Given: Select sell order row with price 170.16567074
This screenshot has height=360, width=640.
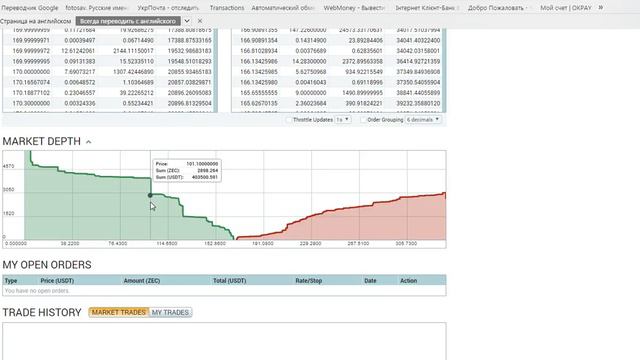Looking at the screenshot, I should (x=109, y=82).
